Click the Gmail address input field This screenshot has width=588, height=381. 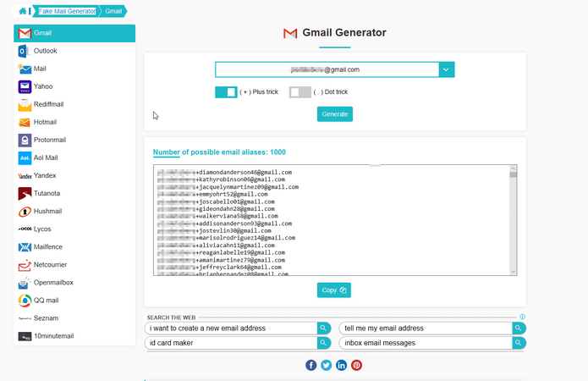[x=326, y=69]
